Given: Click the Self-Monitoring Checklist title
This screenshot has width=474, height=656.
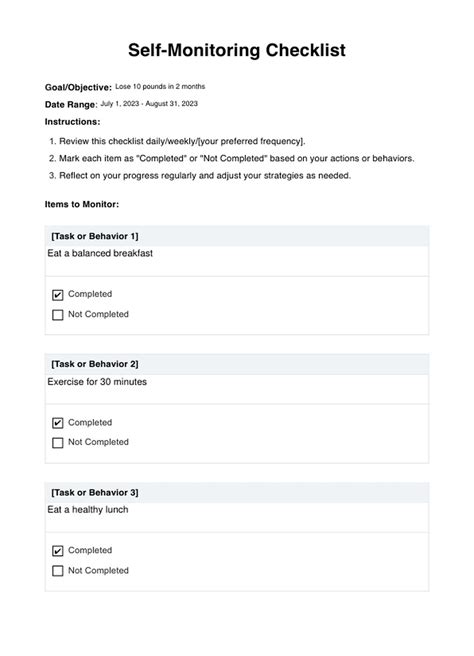Looking at the screenshot, I should pos(237,50).
